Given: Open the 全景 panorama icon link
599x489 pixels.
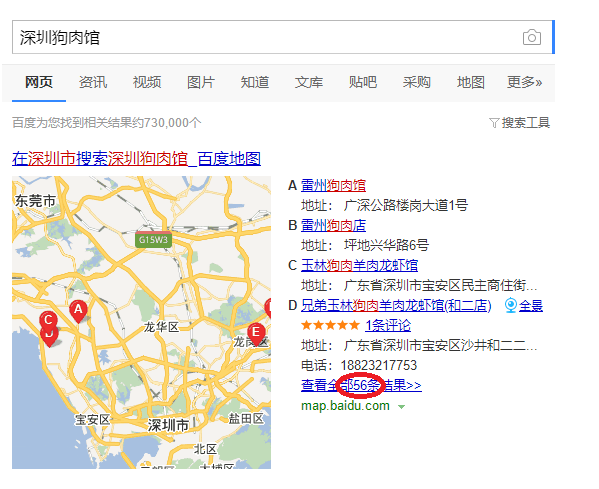Looking at the screenshot, I should (x=524, y=306).
